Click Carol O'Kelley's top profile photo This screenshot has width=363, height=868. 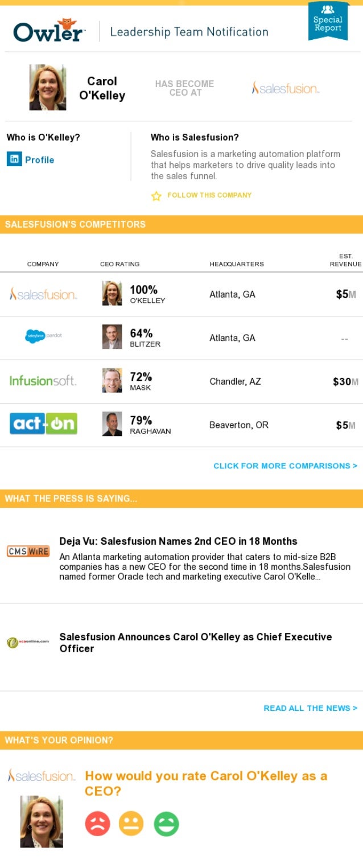click(x=48, y=87)
